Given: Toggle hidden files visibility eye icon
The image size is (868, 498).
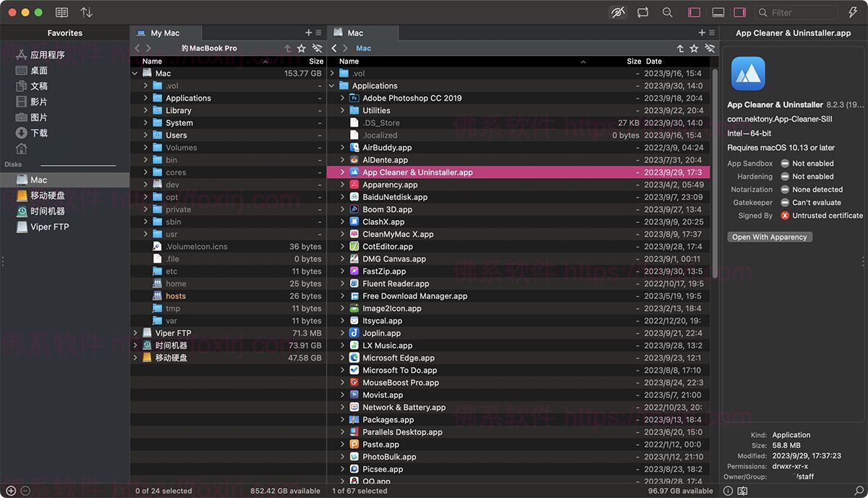Looking at the screenshot, I should pyautogui.click(x=618, y=12).
